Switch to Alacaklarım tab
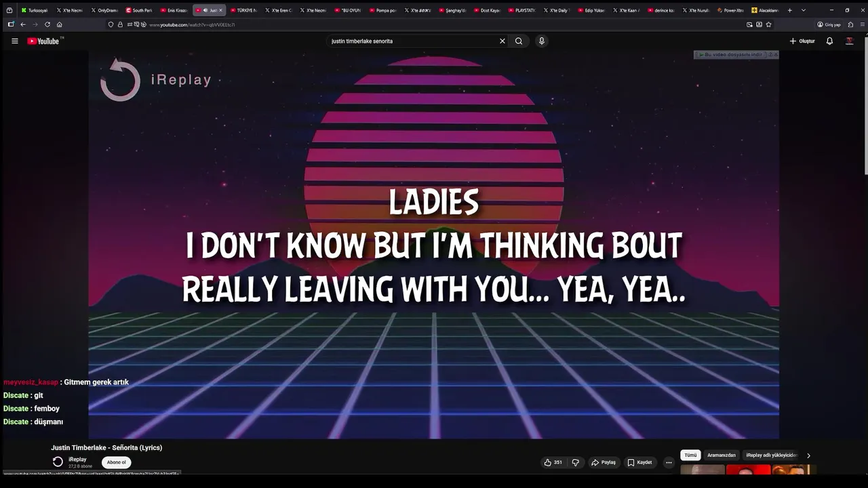Screen dimensions: 868x488 (x=766, y=10)
